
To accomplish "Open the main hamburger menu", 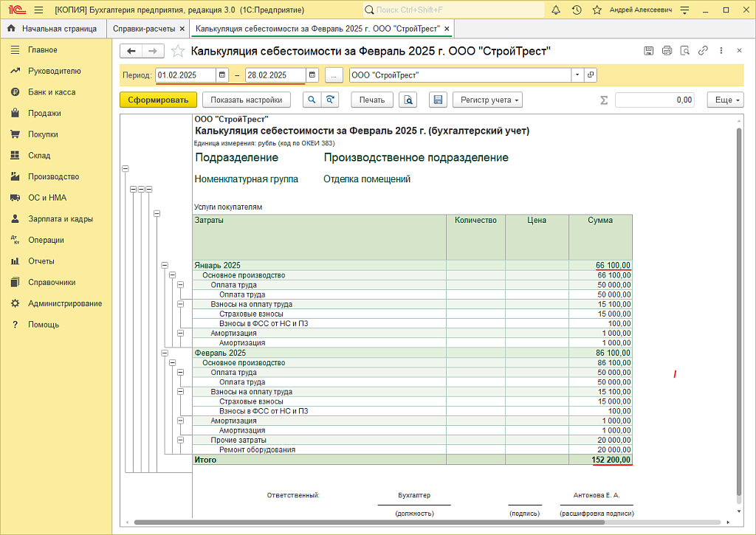I will coord(39,10).
